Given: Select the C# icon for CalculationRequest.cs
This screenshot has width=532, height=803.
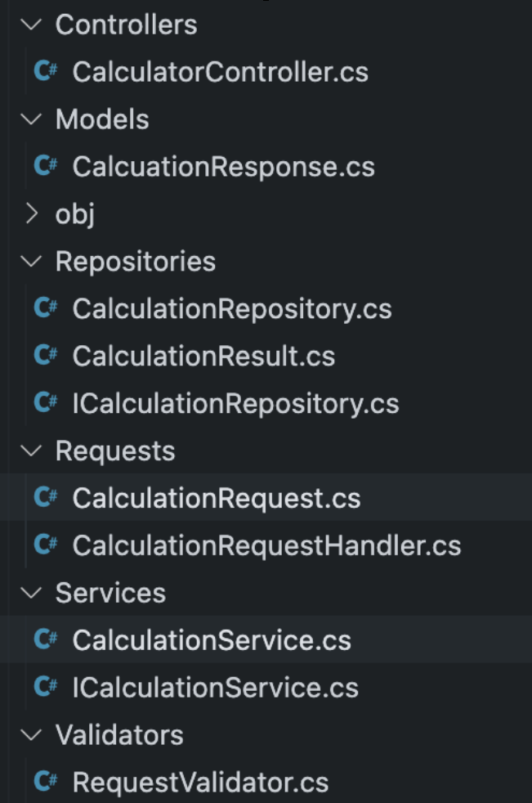Looking at the screenshot, I should [x=45, y=498].
